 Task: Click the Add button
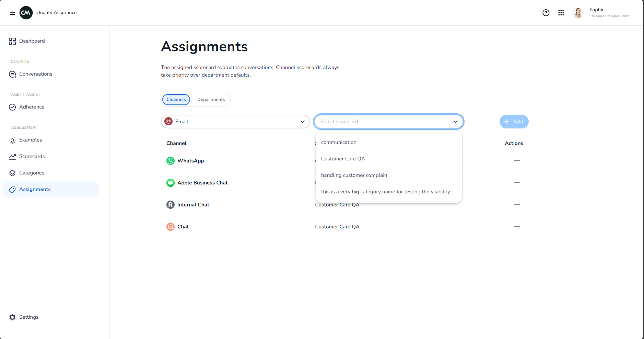click(514, 122)
